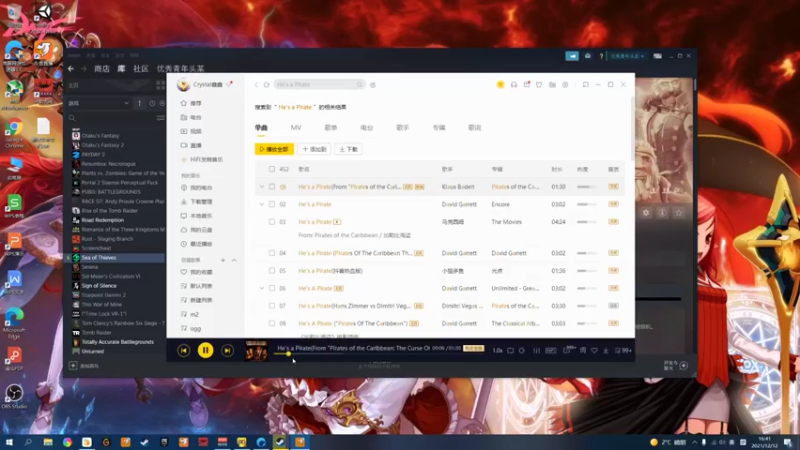The image size is (800, 450).
Task: Add a new playlist with the plus icon
Action: coord(223,260)
